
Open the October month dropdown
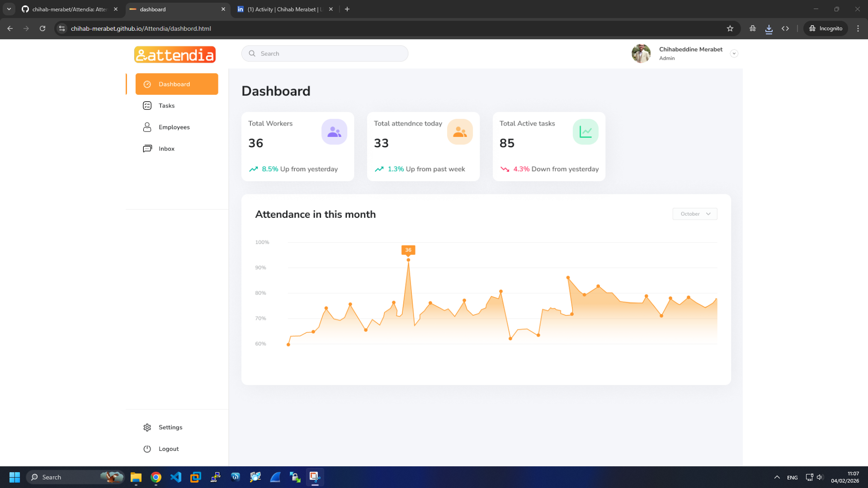click(695, 214)
